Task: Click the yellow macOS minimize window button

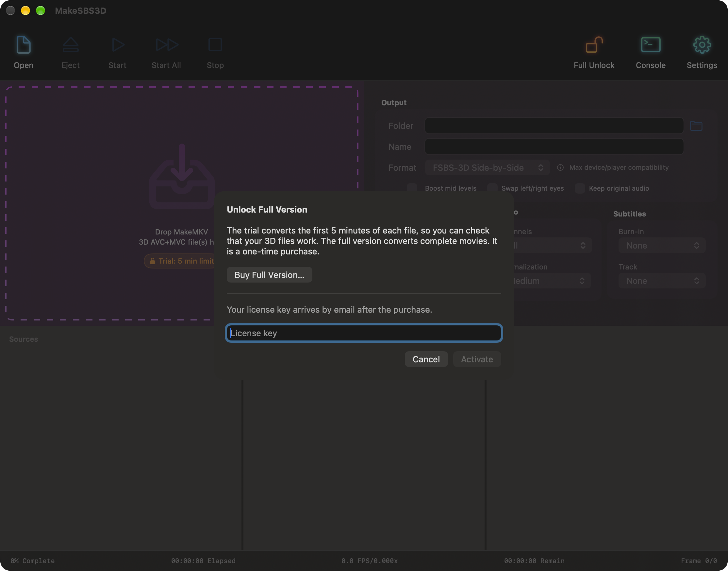Action: [25, 11]
